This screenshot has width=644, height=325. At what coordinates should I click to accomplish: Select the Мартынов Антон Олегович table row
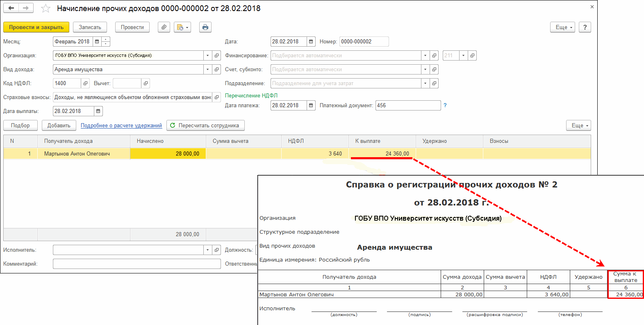(297, 153)
